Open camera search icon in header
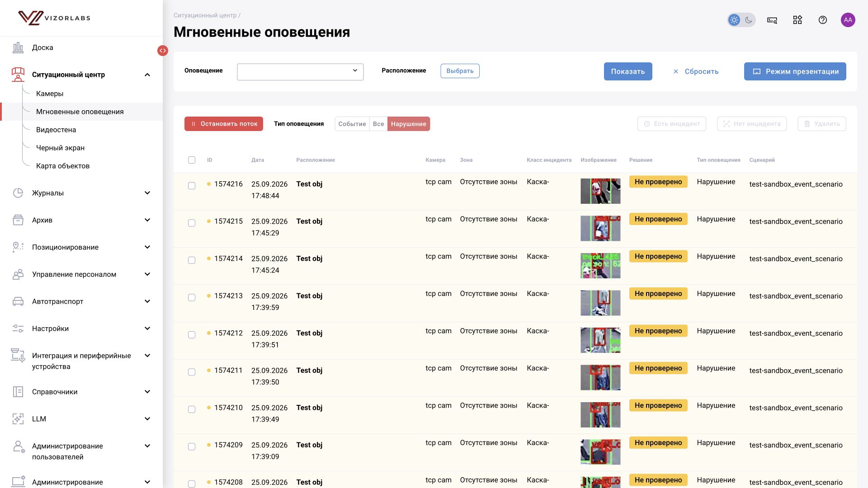 click(x=772, y=20)
